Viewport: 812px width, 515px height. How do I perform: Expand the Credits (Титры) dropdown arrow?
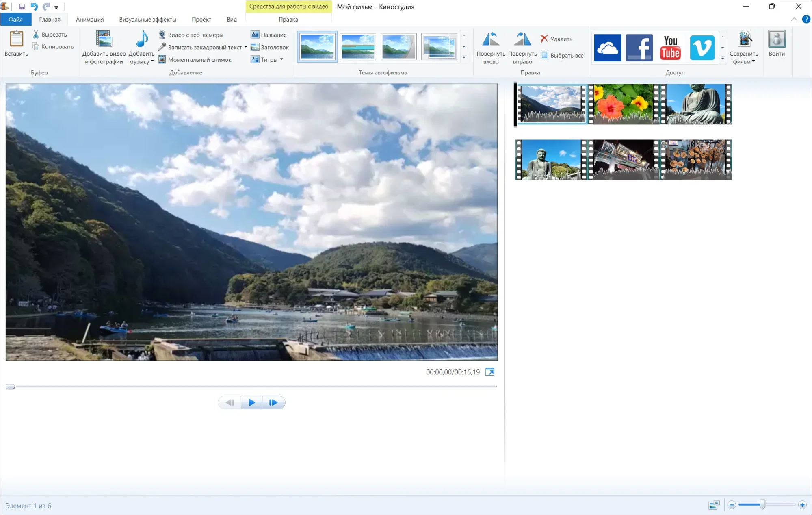[x=281, y=59]
